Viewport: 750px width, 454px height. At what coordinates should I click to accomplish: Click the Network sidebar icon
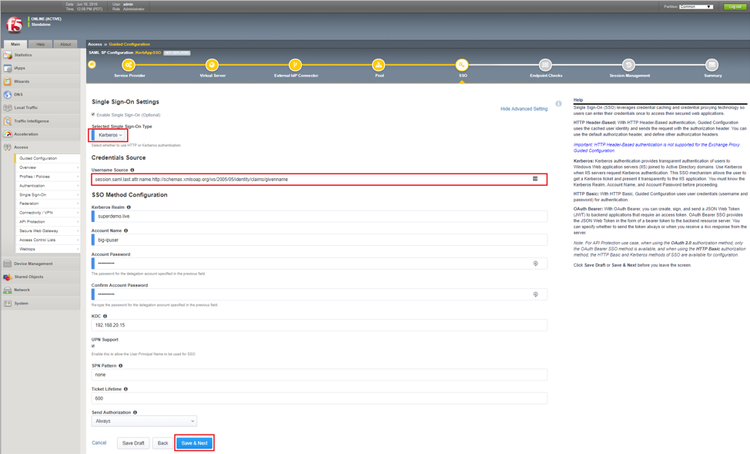point(8,290)
